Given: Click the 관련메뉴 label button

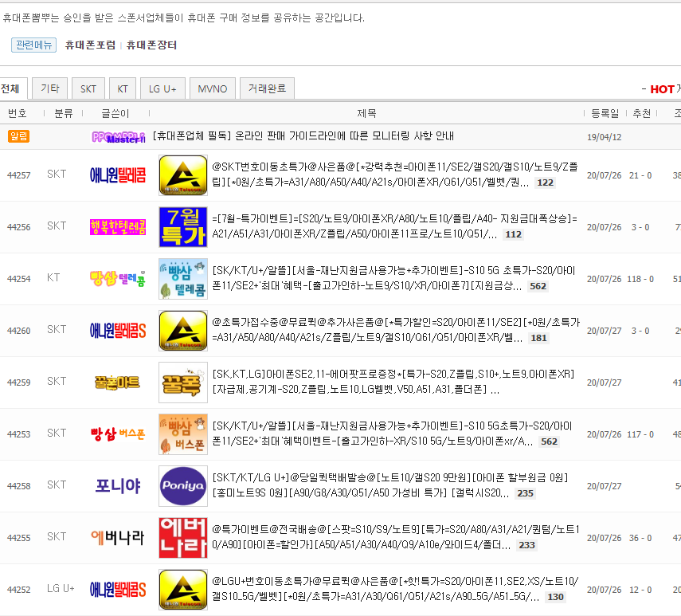Looking at the screenshot, I should tap(34, 45).
